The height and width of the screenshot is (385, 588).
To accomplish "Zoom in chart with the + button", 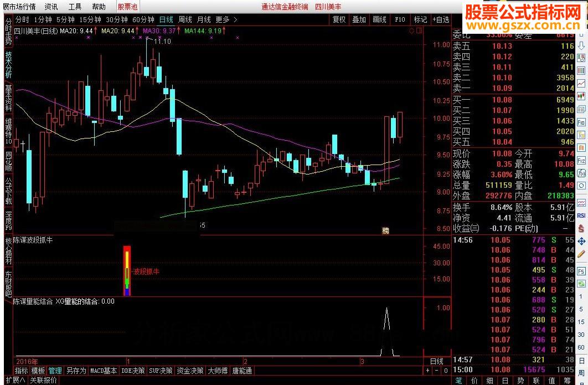I will pyautogui.click(x=428, y=371).
